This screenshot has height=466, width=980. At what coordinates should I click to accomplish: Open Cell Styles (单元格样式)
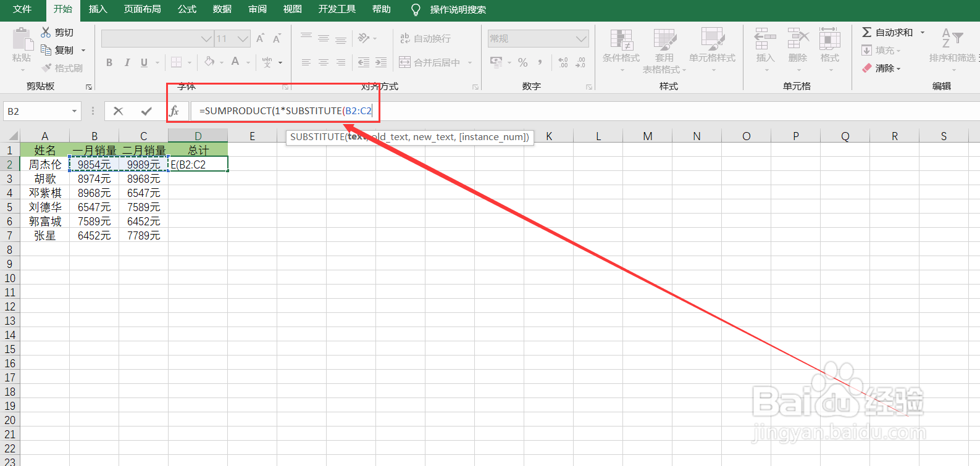[x=712, y=50]
